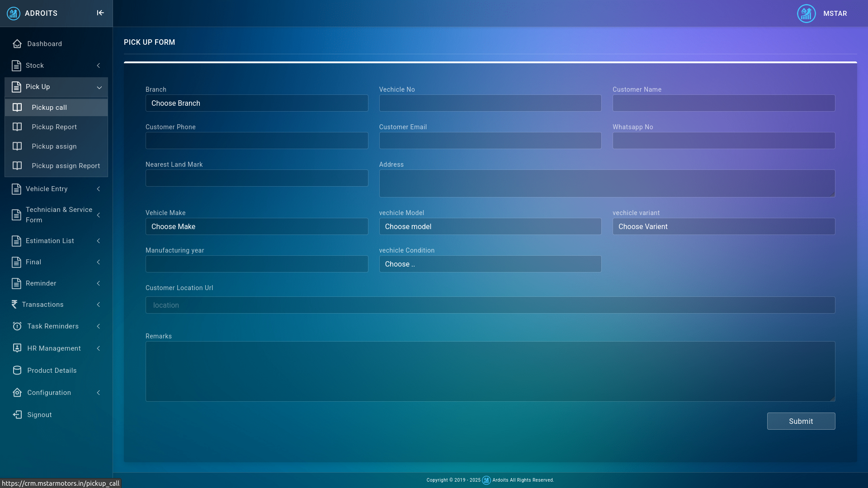
Task: Open the vehicle Condition dropdown
Action: [490, 264]
